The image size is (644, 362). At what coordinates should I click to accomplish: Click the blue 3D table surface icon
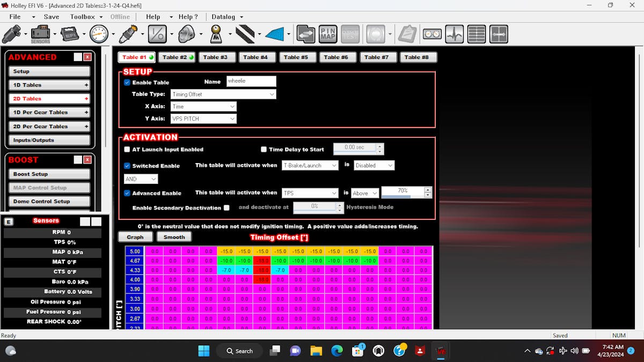pos(274,34)
